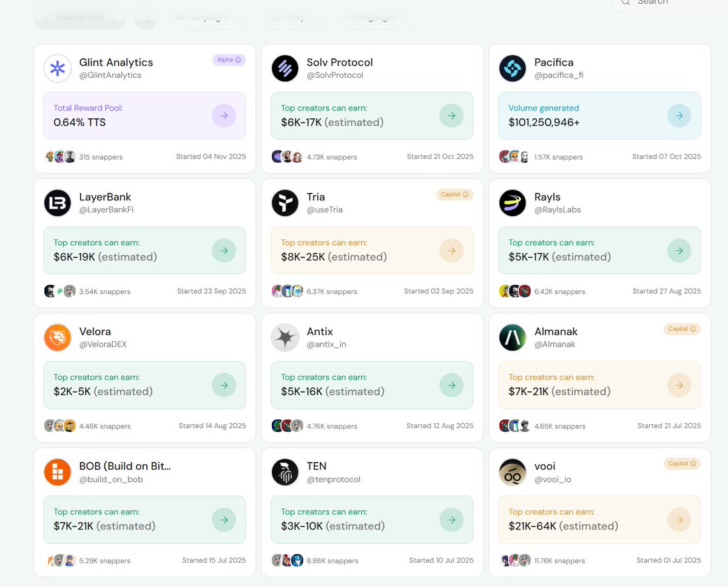
Task: Open Pacifica volume generated arrow button
Action: (679, 115)
